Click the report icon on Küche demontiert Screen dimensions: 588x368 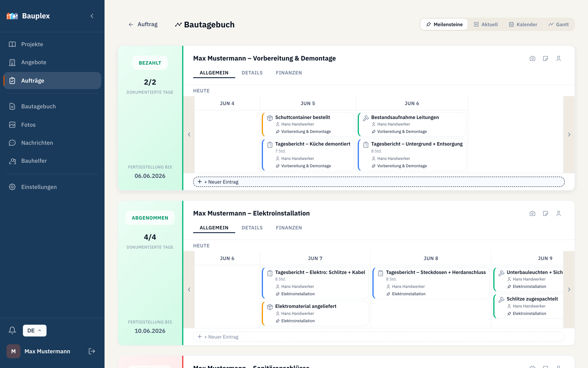[270, 145]
